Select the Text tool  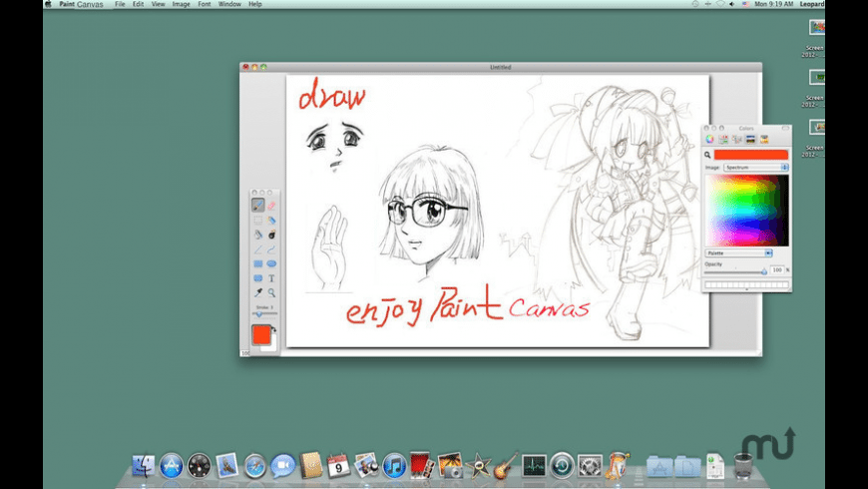pos(271,278)
